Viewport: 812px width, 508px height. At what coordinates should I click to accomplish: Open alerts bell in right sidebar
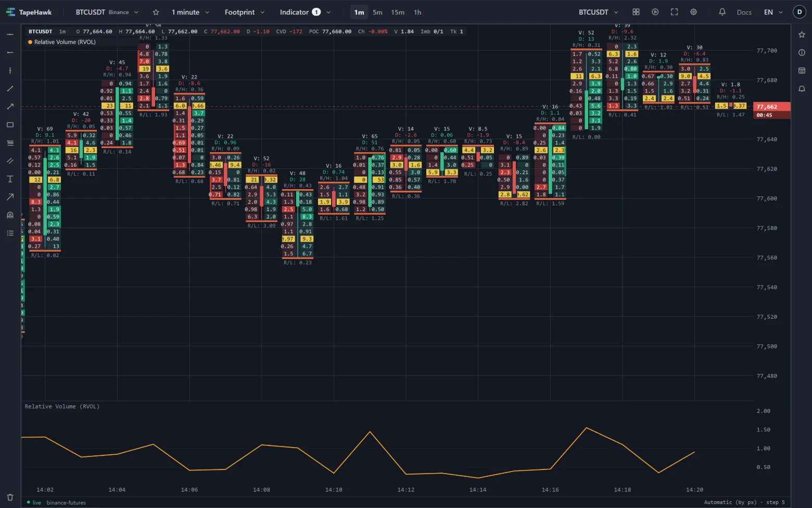click(x=802, y=89)
